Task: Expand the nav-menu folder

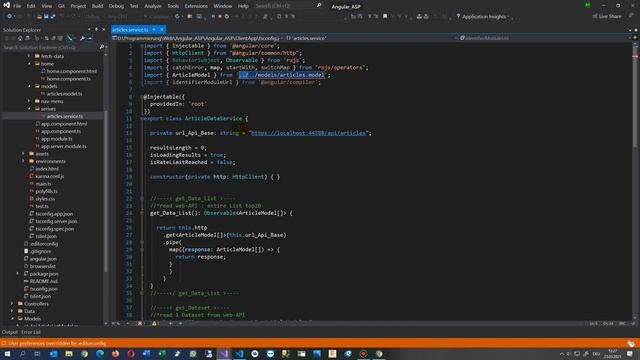Action: (29, 101)
